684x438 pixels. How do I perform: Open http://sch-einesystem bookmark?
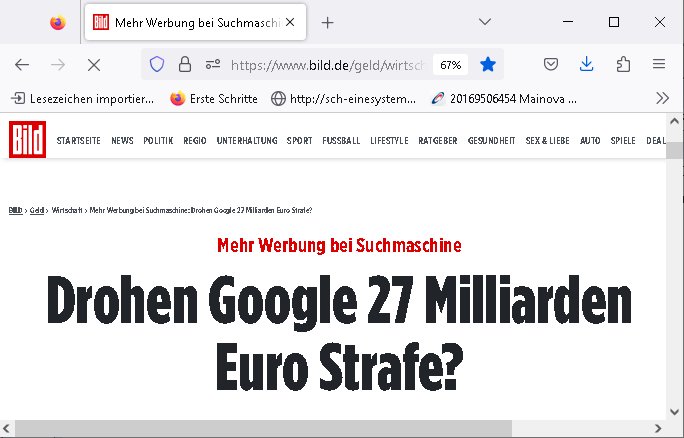click(343, 99)
